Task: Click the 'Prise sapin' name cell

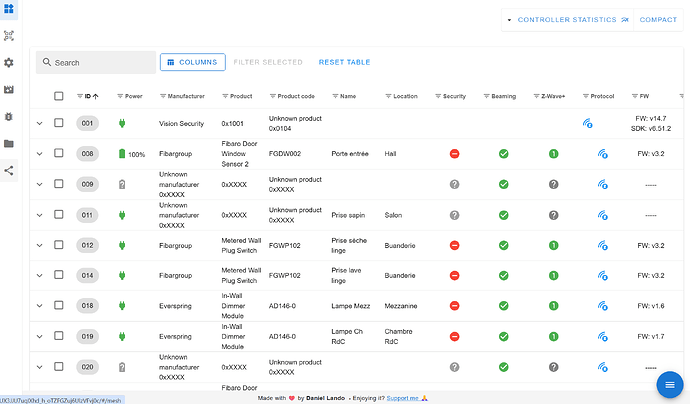Action: tap(348, 215)
